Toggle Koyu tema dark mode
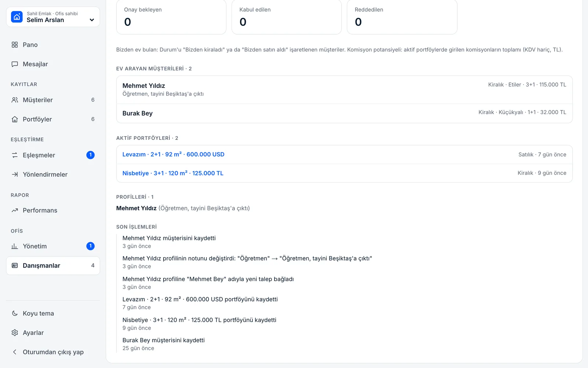The image size is (588, 368). coord(53,313)
